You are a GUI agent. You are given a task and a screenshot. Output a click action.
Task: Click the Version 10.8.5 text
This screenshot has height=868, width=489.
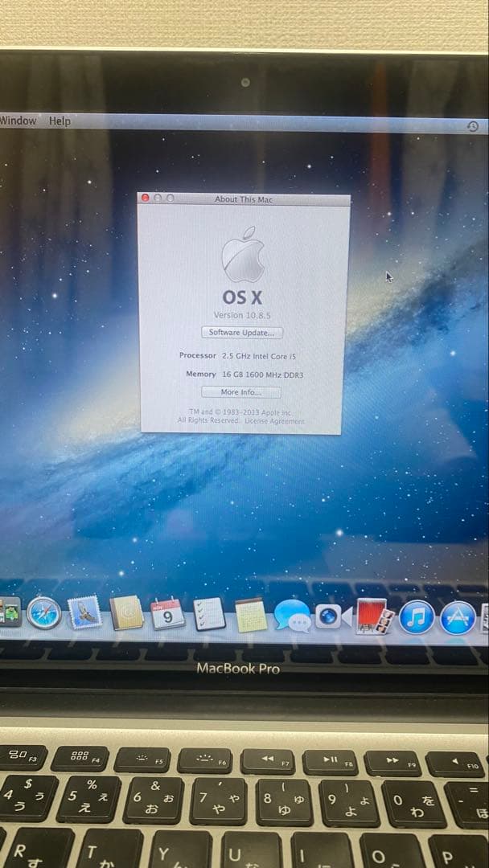click(x=242, y=315)
